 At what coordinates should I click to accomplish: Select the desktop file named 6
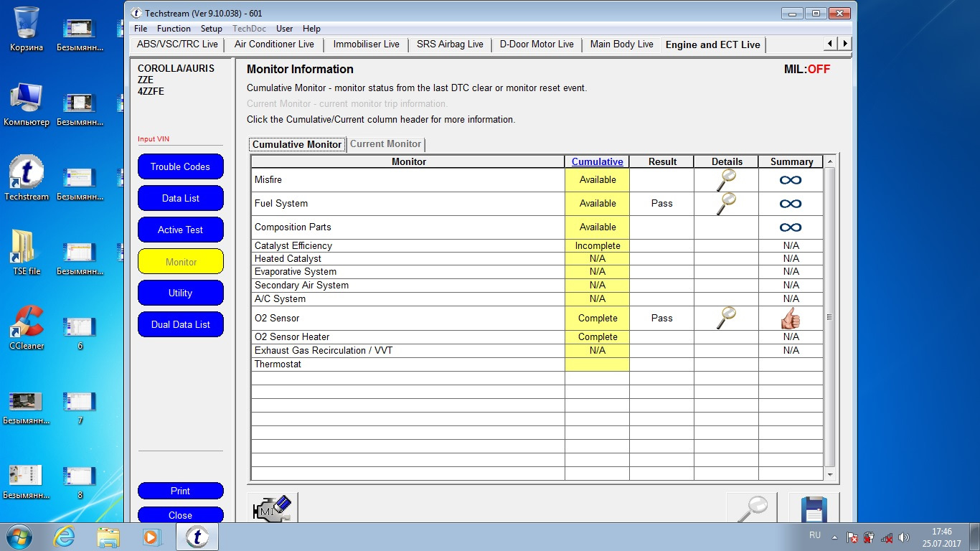coord(80,333)
